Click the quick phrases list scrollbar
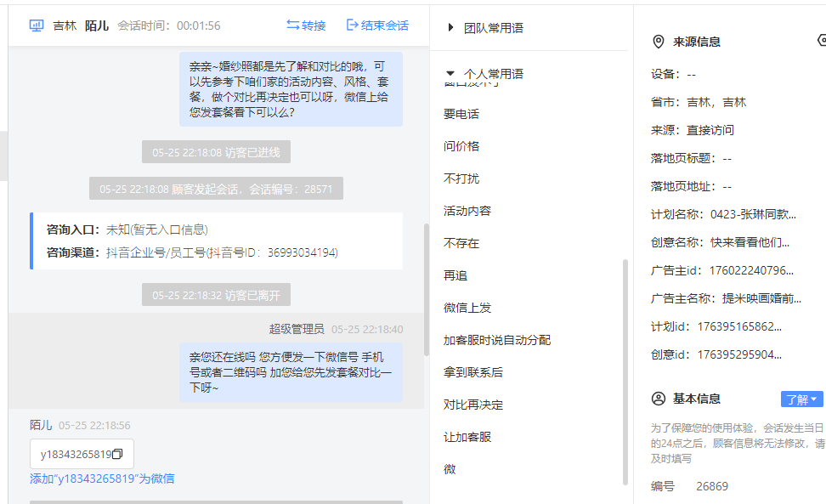The width and height of the screenshot is (826, 504). pyautogui.click(x=625, y=371)
